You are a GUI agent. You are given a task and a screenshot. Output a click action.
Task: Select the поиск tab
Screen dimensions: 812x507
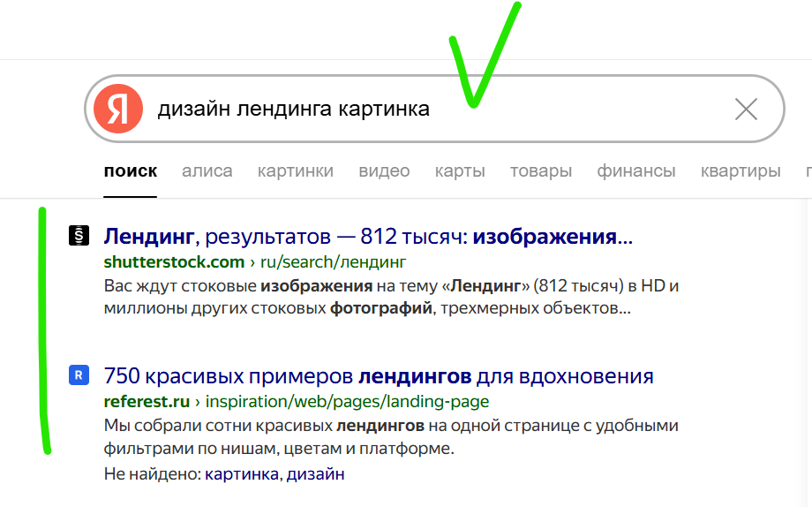tap(131, 170)
